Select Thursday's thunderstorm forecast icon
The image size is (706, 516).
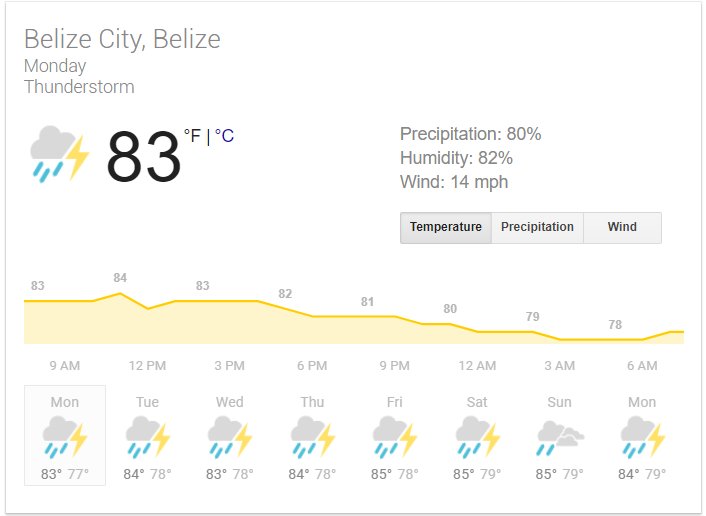(x=312, y=437)
